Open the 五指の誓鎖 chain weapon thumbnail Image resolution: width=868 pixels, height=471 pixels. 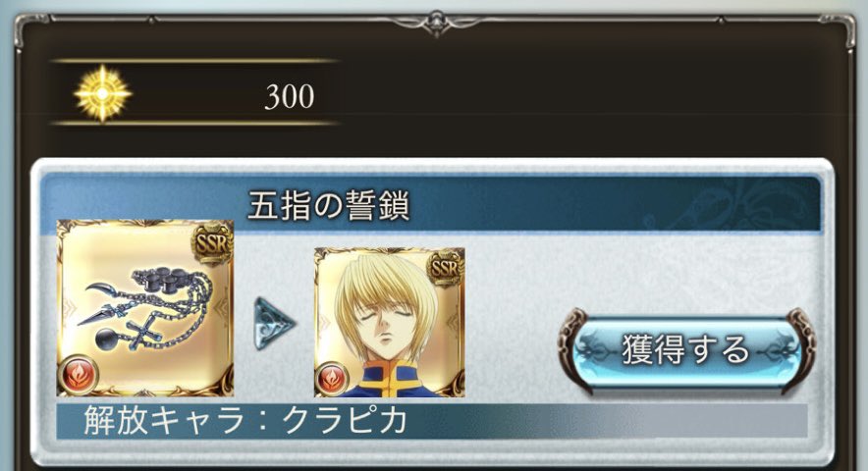pos(145,308)
